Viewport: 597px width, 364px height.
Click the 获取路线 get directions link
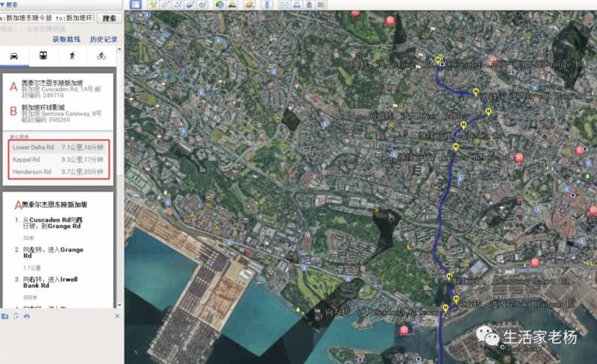point(65,40)
